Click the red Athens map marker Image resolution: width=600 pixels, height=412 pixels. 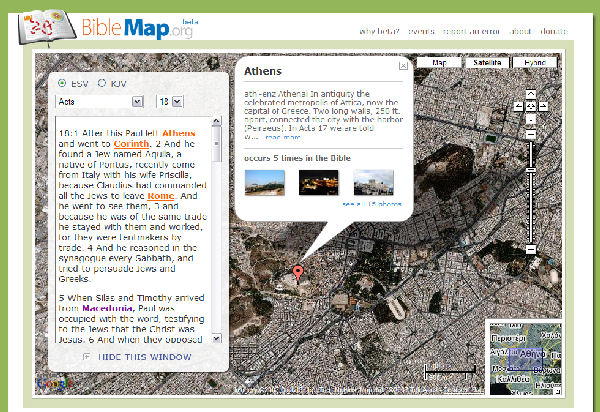(298, 273)
